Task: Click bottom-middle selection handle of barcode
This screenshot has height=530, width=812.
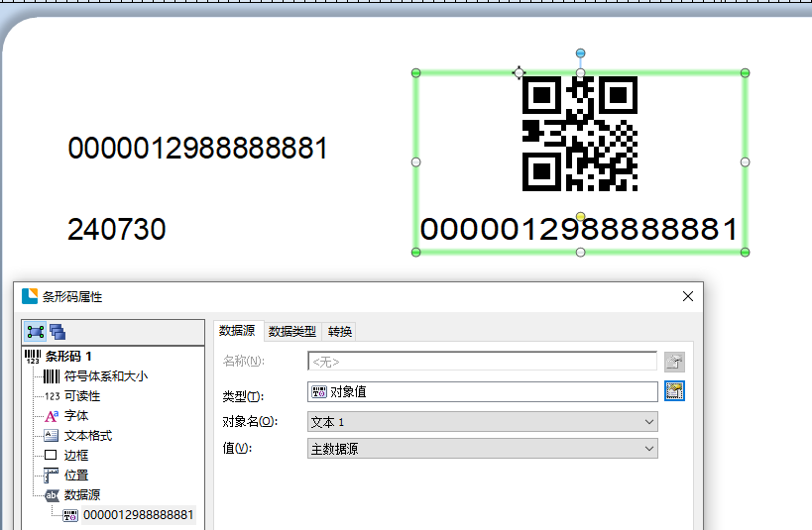Action: click(x=581, y=252)
